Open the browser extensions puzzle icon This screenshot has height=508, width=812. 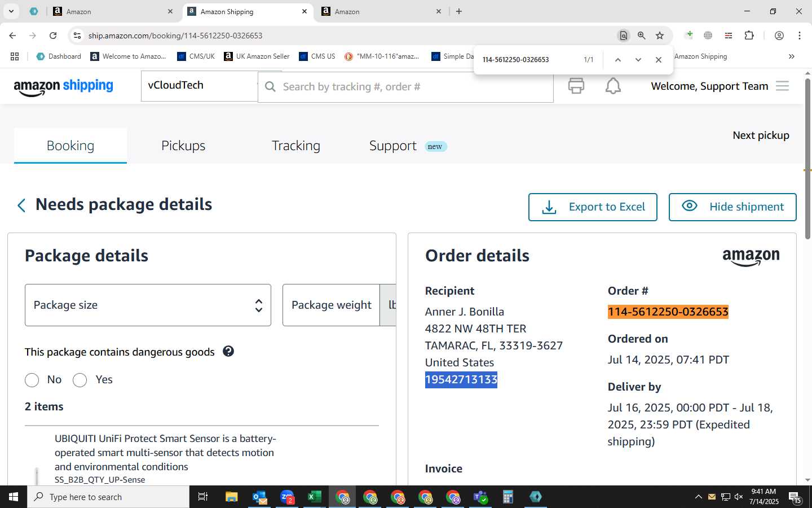coord(749,36)
